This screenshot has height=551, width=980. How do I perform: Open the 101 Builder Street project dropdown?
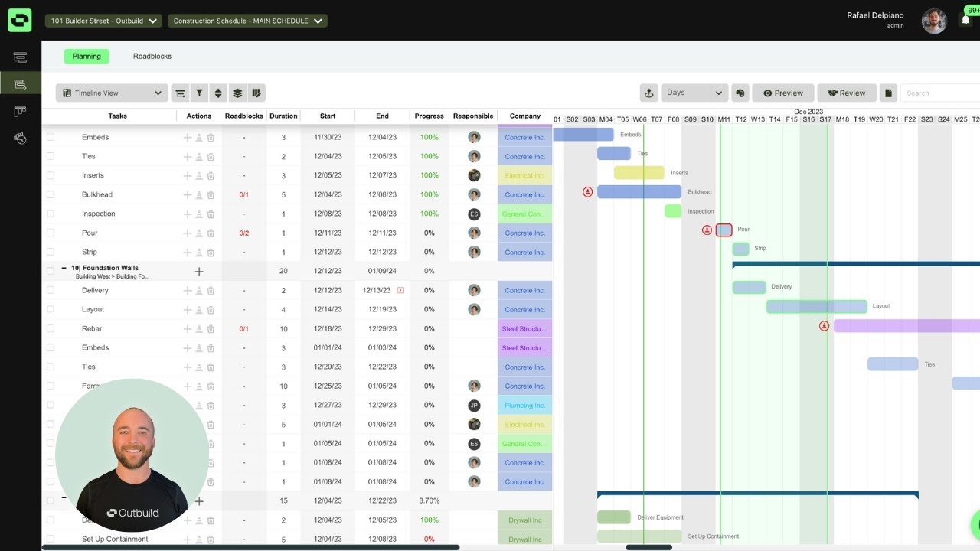(x=103, y=21)
